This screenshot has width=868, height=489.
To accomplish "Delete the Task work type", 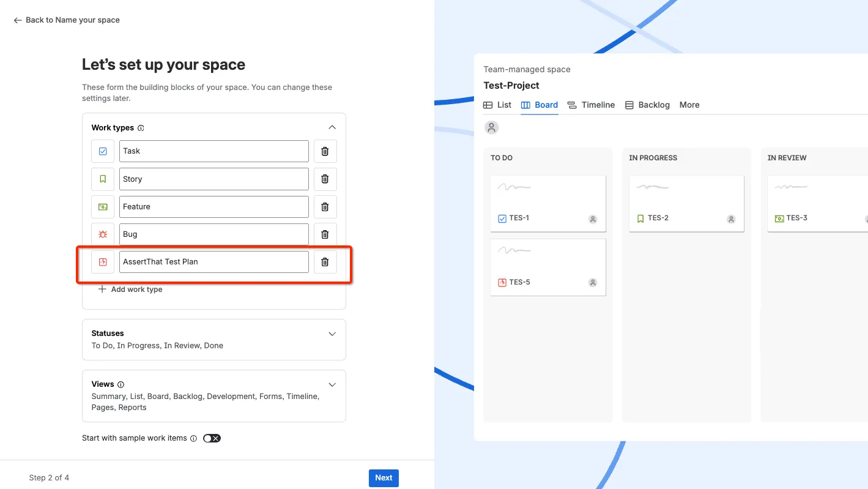I will coord(325,151).
